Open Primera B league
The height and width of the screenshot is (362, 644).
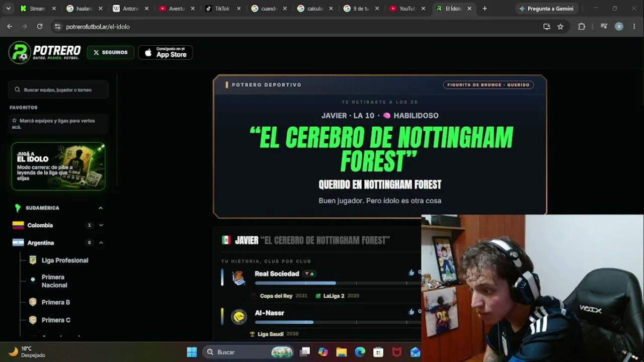click(56, 302)
